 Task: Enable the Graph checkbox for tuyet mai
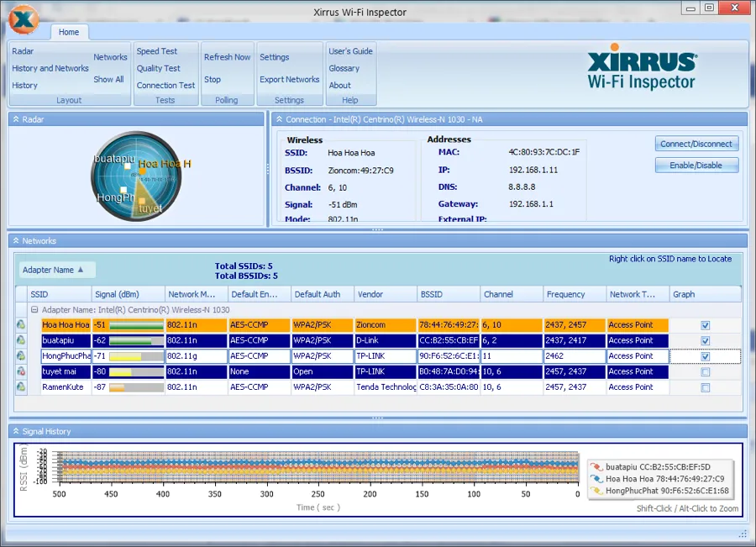705,371
